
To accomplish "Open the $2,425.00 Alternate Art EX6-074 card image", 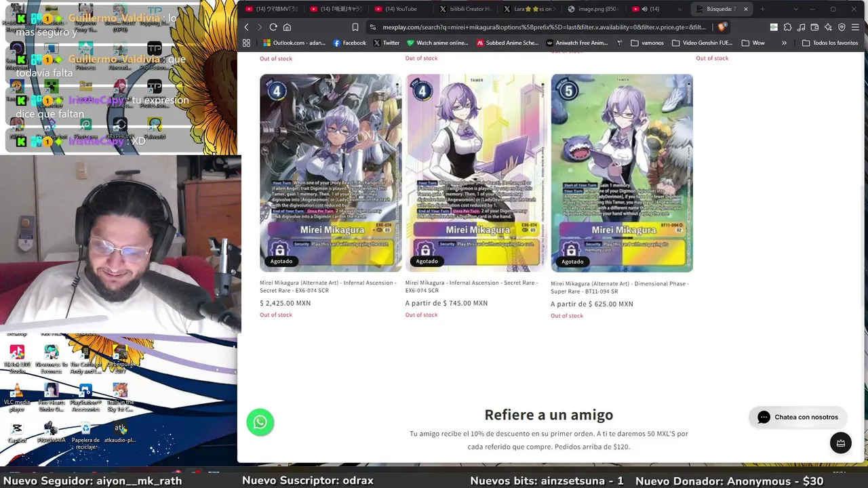I will tap(331, 173).
